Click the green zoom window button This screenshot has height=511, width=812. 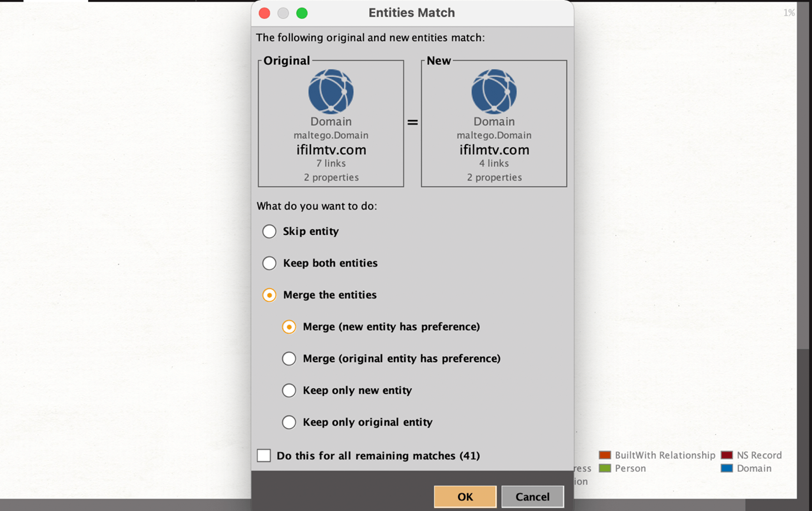click(301, 13)
